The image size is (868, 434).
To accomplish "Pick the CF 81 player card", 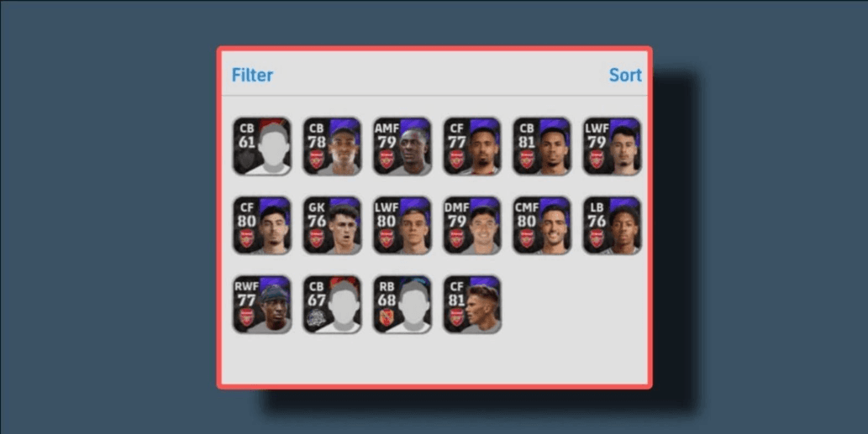I will pyautogui.click(x=472, y=305).
